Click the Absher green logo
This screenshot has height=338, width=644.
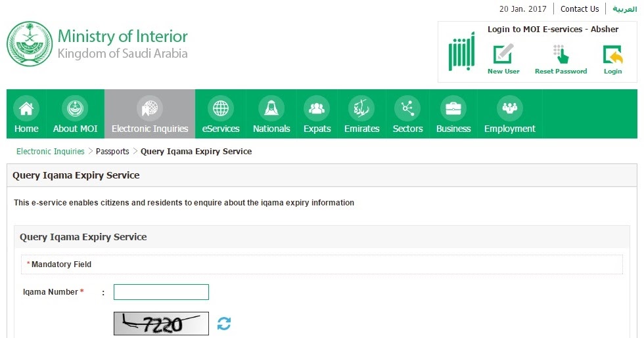click(x=461, y=51)
